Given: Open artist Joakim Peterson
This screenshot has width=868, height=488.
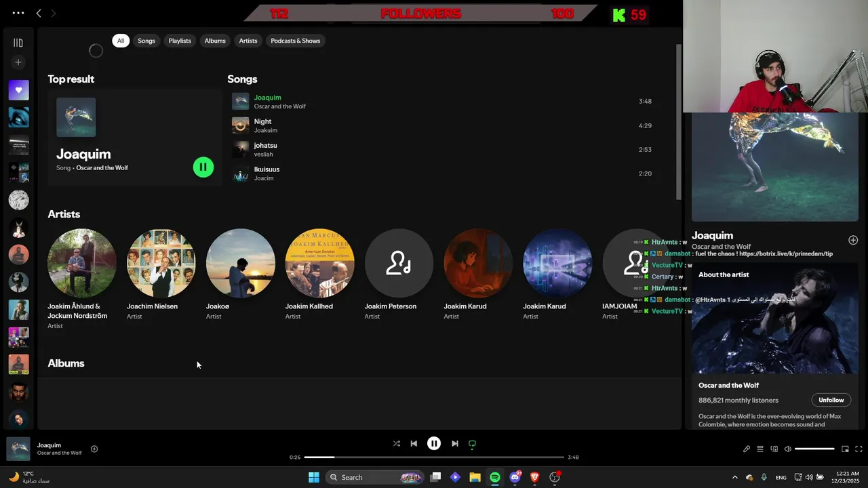Looking at the screenshot, I should click(399, 274).
